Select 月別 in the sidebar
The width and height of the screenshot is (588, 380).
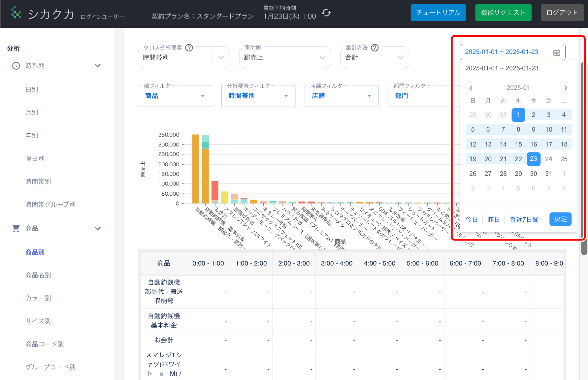tap(32, 112)
